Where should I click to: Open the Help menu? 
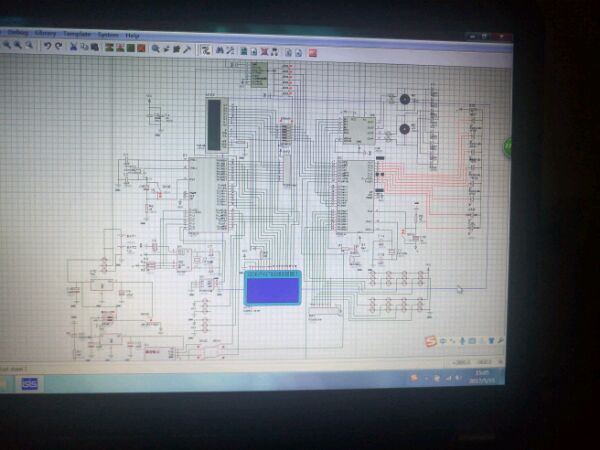pyautogui.click(x=132, y=36)
